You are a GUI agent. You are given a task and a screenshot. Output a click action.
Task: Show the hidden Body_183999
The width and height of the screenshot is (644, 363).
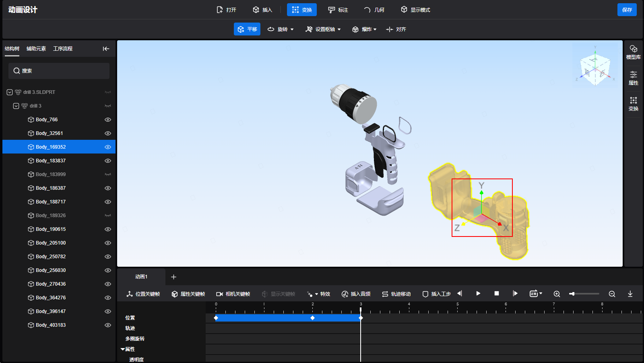point(108,174)
